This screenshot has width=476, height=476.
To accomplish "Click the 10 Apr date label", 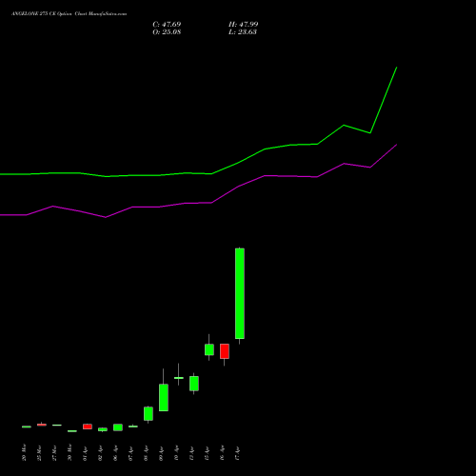I will tap(176, 453).
